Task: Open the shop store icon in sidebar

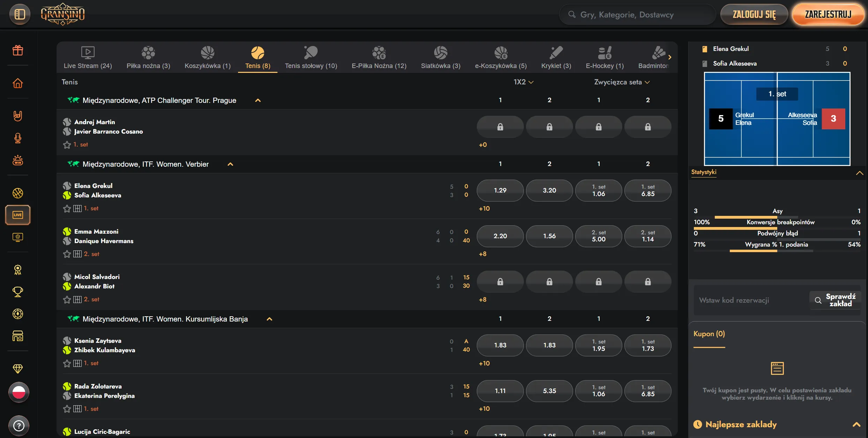Action: 18,336
